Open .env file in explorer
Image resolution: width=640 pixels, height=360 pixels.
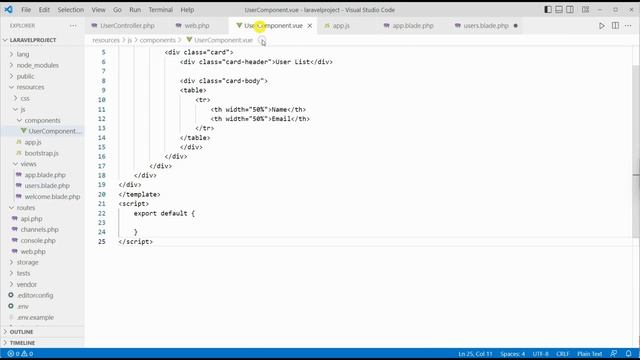(23, 307)
